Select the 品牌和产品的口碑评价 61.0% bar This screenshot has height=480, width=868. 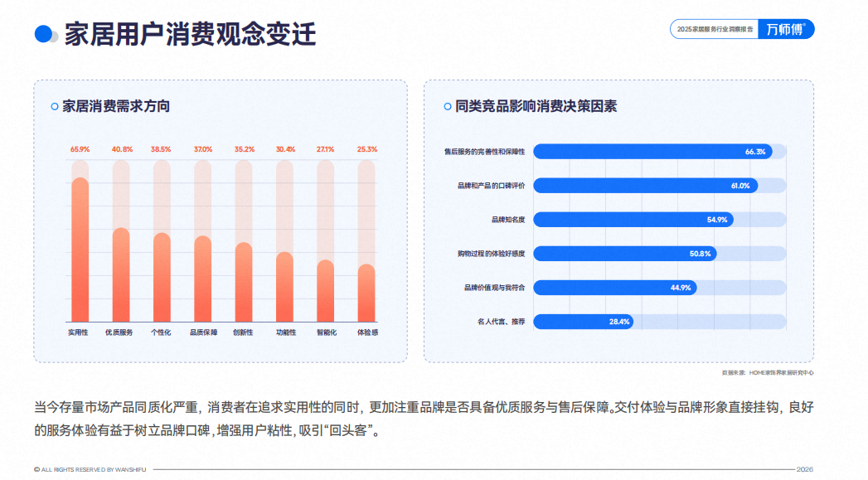[x=646, y=186]
